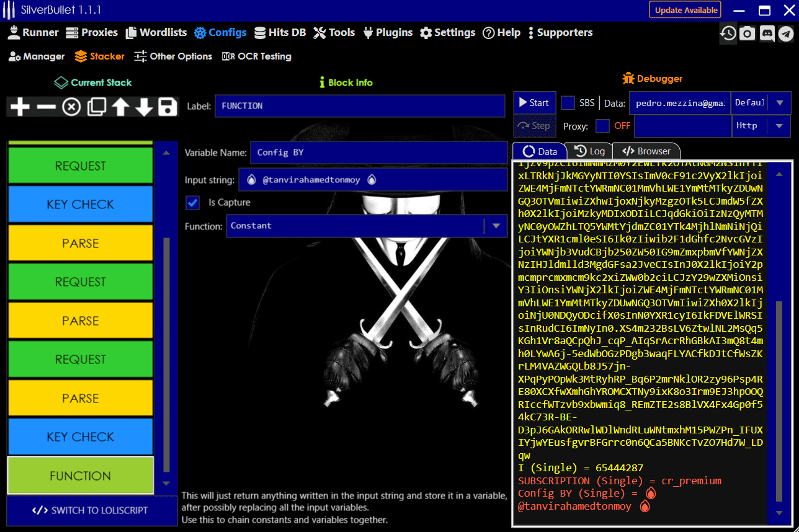This screenshot has width=799, height=532.
Task: Click into the Label field containing FUNCTION
Action: (x=360, y=106)
